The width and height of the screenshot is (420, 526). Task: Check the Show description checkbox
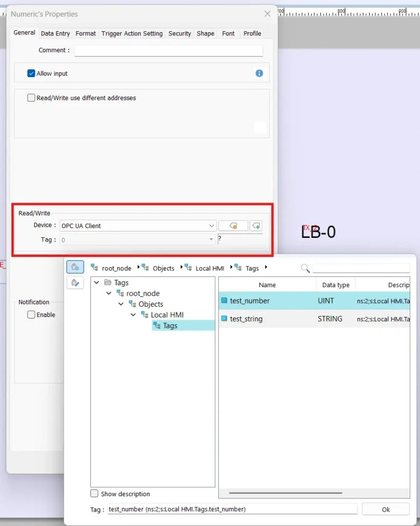pos(94,494)
